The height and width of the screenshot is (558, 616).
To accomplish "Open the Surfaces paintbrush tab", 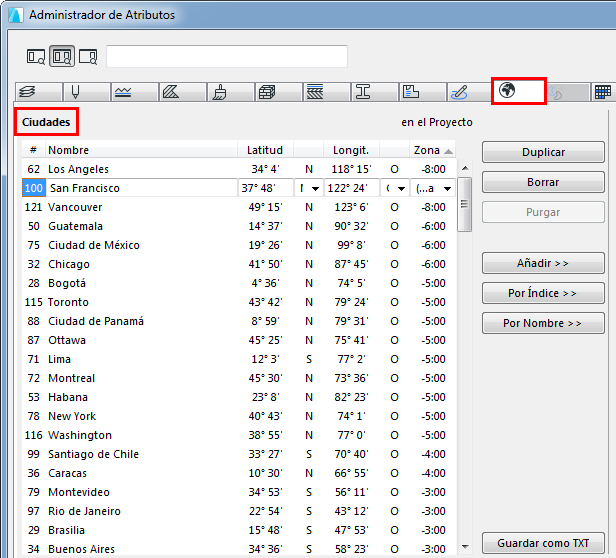I will 231,92.
